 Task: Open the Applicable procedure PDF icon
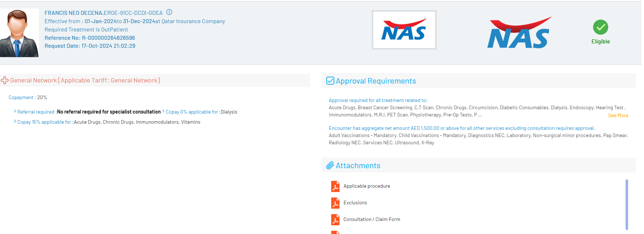click(335, 186)
